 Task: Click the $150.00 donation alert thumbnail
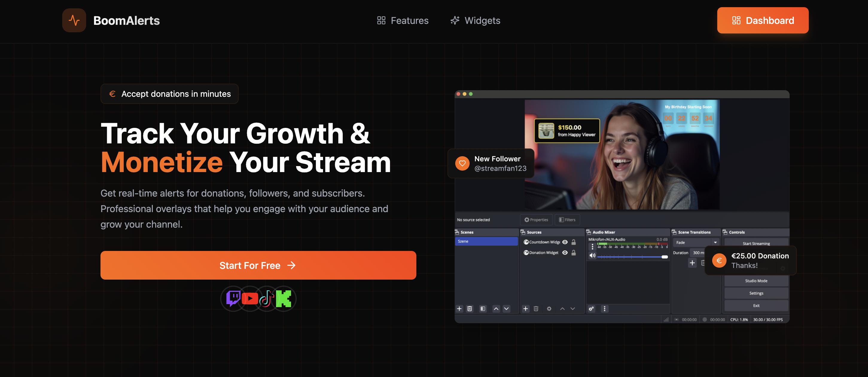(546, 131)
